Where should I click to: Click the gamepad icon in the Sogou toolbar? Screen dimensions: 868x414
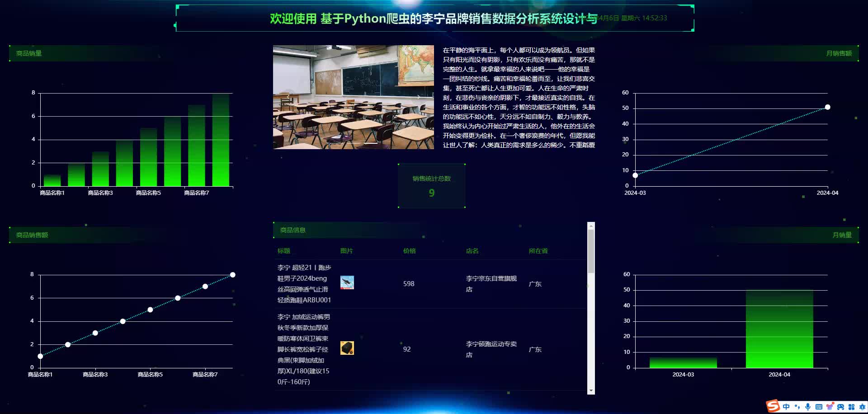coord(840,407)
